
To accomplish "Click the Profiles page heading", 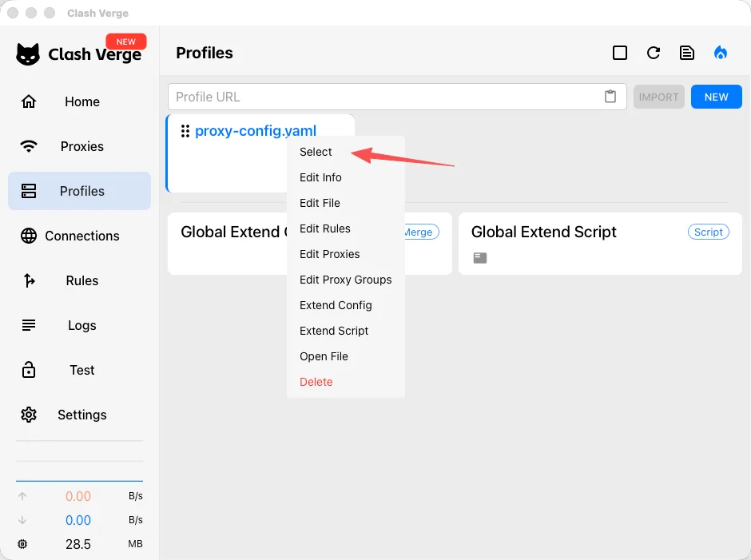I will [205, 53].
